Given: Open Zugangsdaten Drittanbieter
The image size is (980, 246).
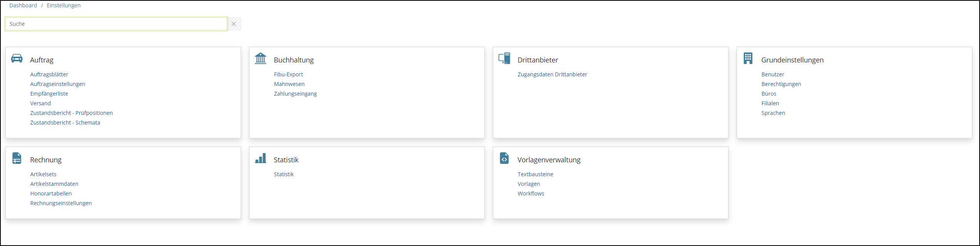Looking at the screenshot, I should point(552,74).
